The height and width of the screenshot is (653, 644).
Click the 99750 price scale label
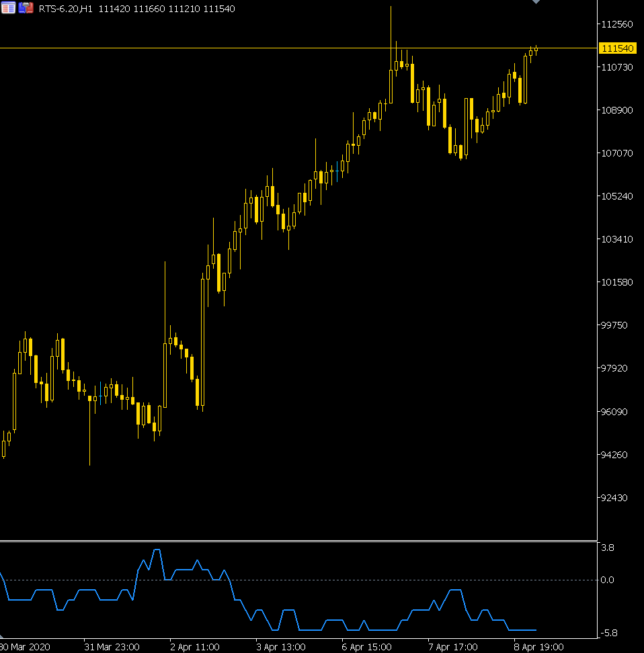click(x=617, y=325)
